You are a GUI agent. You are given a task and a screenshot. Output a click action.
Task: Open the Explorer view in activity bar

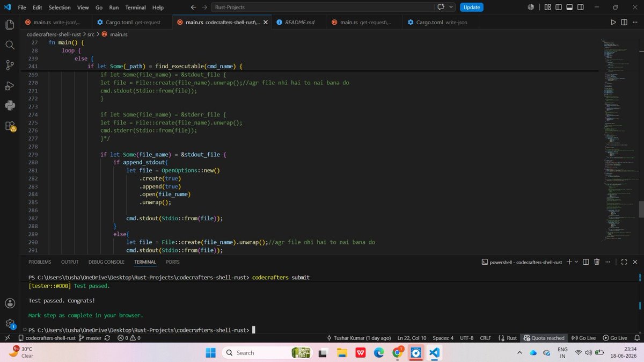point(10,25)
